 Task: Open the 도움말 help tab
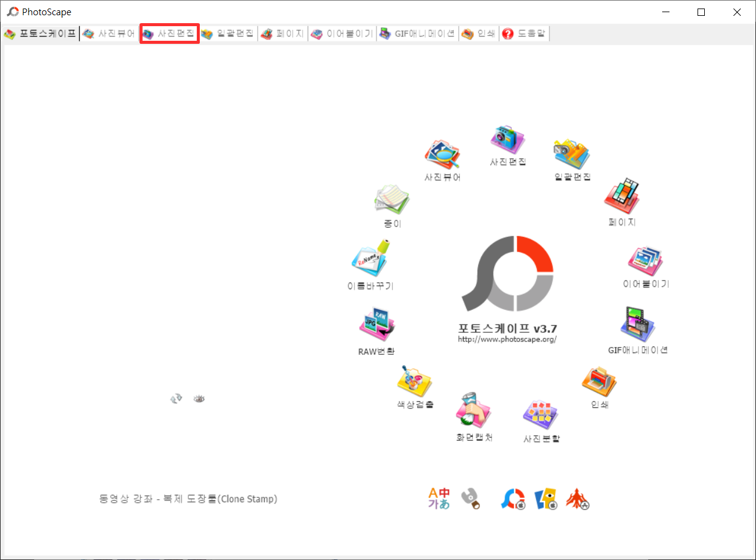coord(524,33)
